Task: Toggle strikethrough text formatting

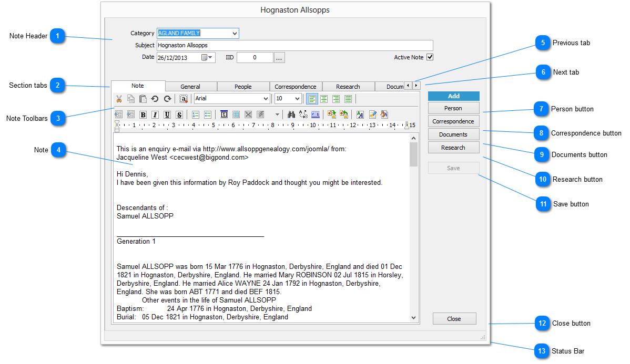Action: click(179, 115)
